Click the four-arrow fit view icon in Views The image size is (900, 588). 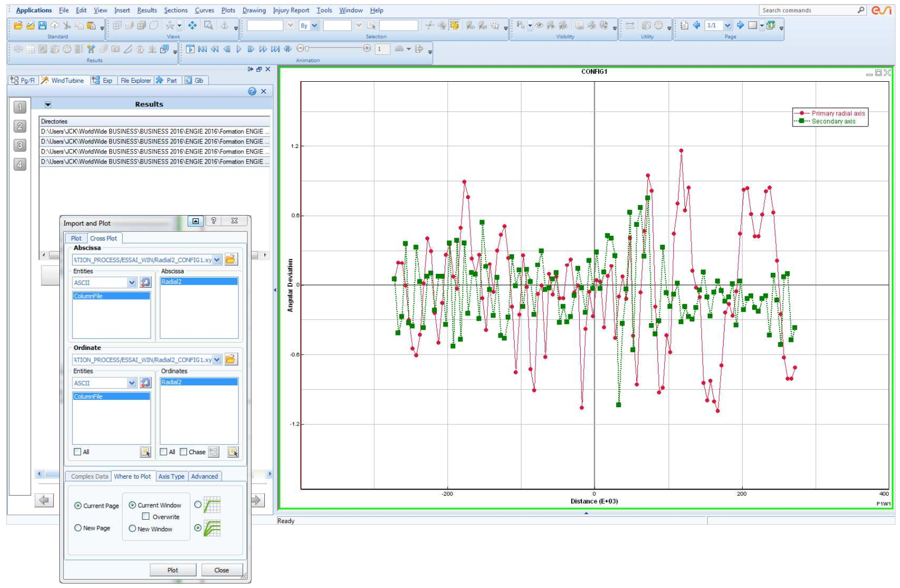[x=192, y=25]
